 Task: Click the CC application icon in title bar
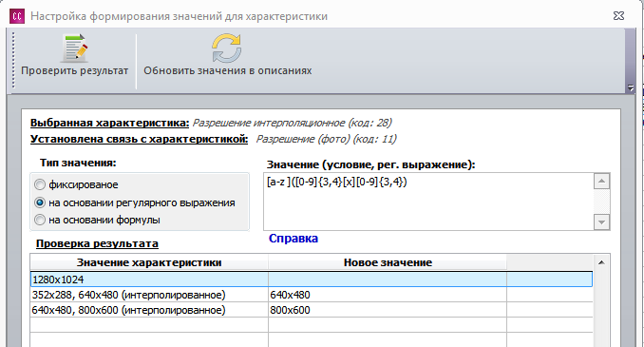coord(17,16)
